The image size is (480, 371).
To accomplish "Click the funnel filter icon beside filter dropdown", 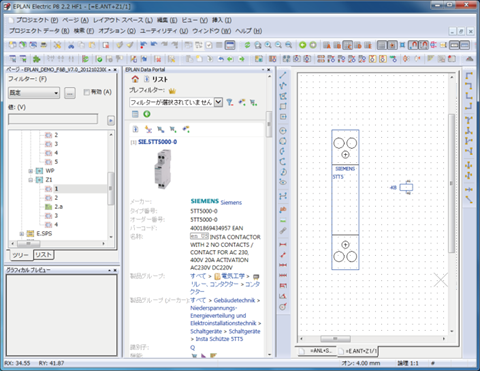I will pyautogui.click(x=230, y=102).
